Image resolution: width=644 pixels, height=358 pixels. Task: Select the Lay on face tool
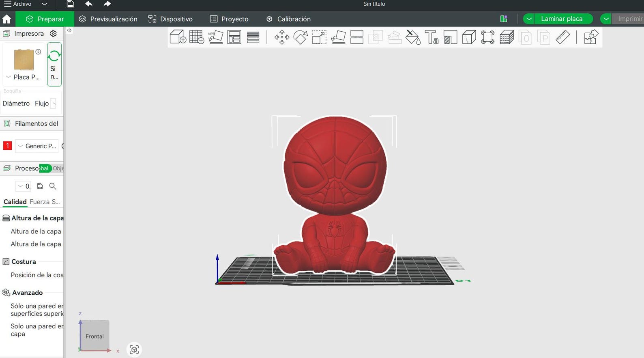click(x=338, y=37)
